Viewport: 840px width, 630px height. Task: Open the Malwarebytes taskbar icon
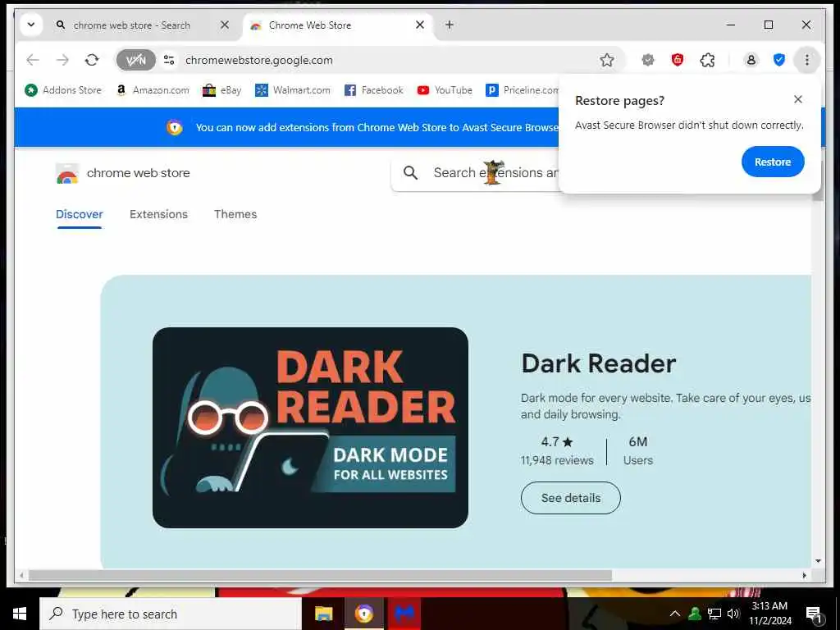point(404,614)
